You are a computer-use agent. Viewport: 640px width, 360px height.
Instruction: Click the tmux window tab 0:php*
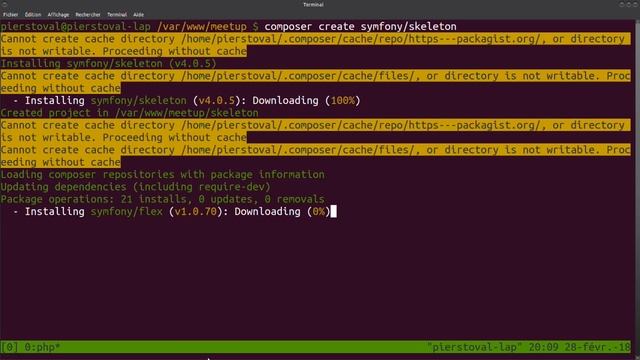[42, 347]
